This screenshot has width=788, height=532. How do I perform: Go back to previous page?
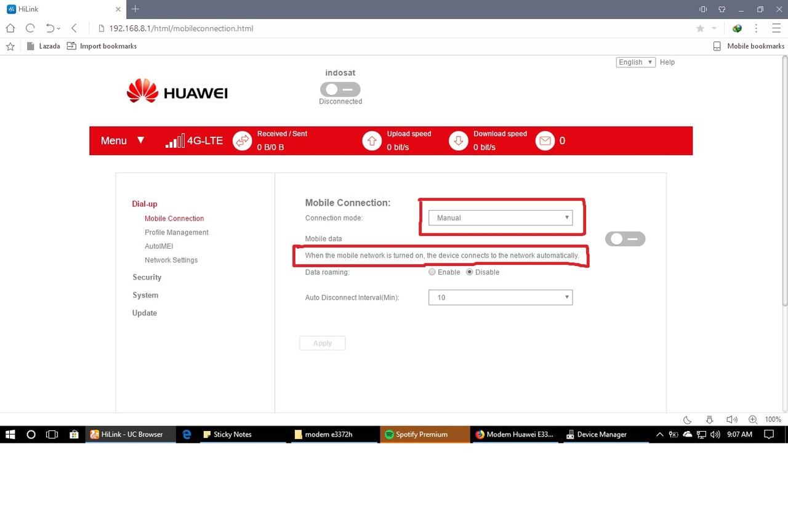[74, 28]
